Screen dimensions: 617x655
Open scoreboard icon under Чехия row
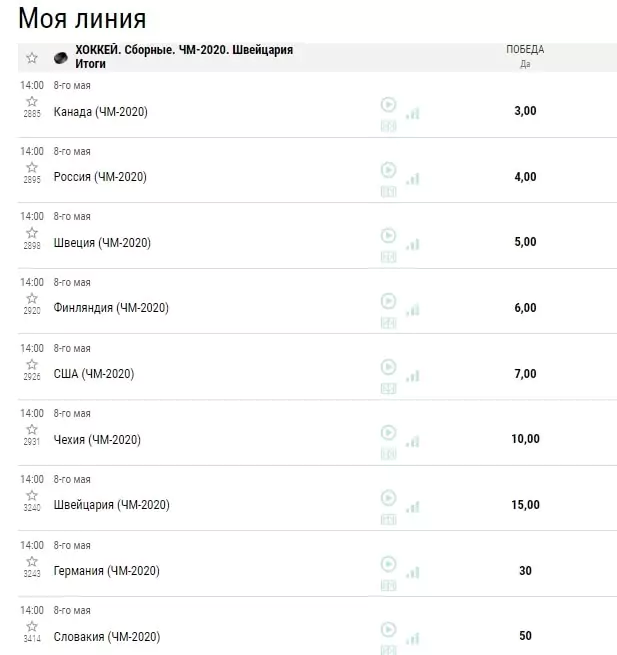pyautogui.click(x=388, y=454)
